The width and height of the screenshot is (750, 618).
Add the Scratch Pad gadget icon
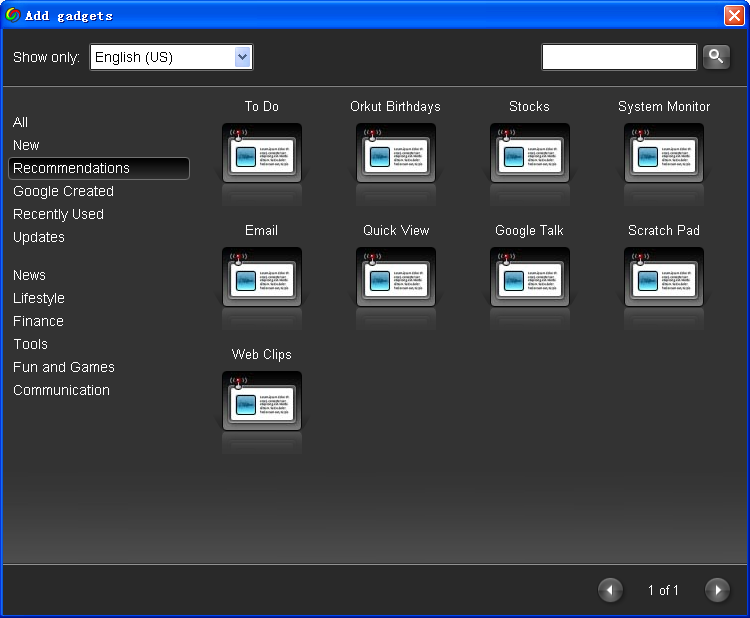tap(664, 277)
